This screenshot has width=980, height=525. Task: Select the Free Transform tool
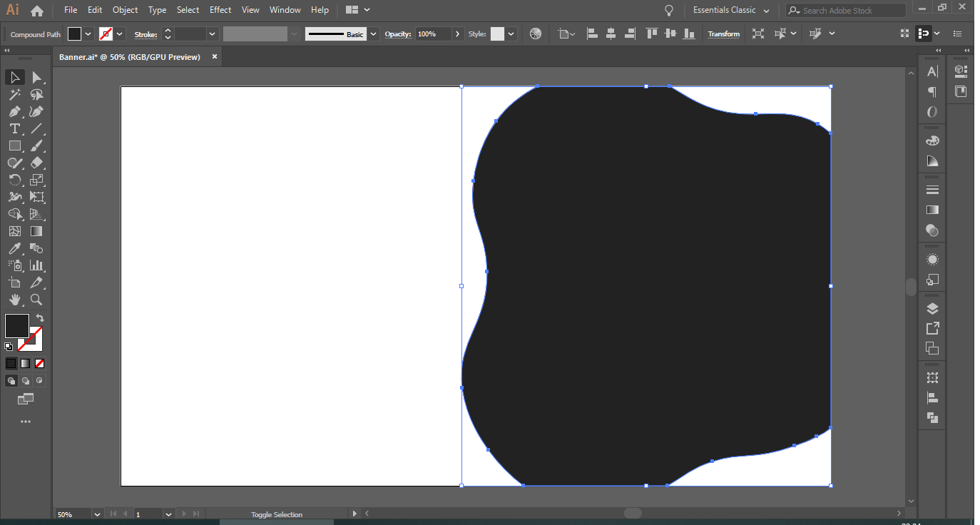tap(37, 197)
